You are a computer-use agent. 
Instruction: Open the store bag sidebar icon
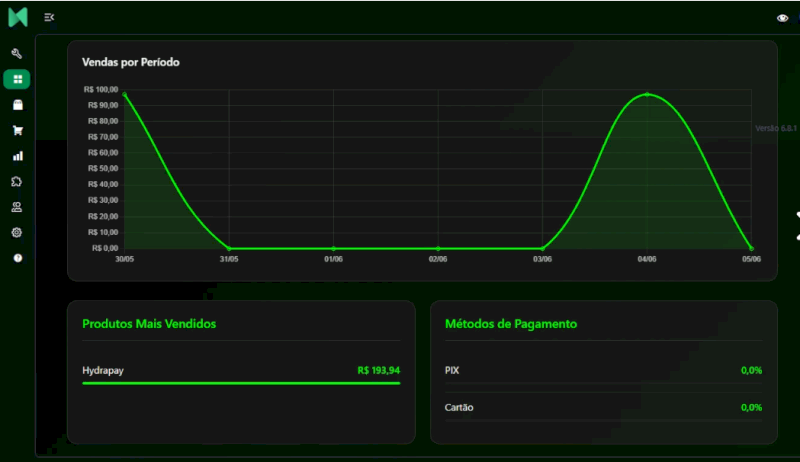(x=17, y=105)
